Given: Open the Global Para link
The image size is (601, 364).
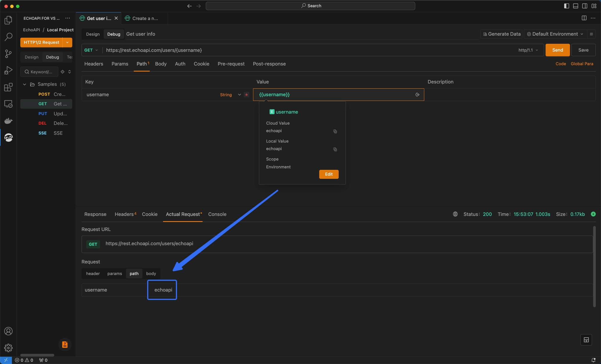Looking at the screenshot, I should (x=582, y=64).
